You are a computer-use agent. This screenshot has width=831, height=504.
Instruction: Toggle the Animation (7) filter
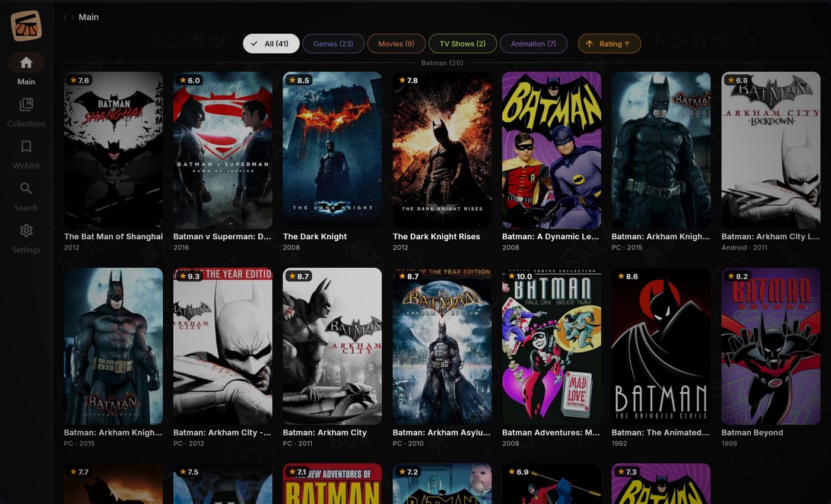(x=533, y=43)
